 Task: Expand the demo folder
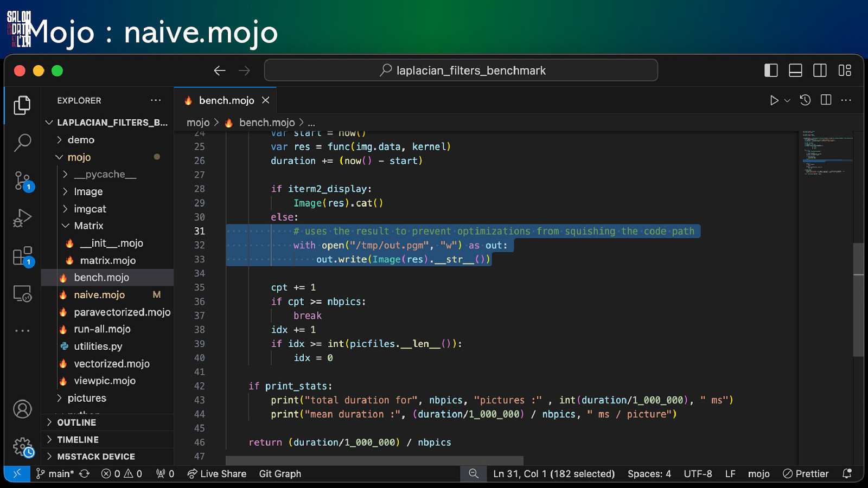click(107, 140)
